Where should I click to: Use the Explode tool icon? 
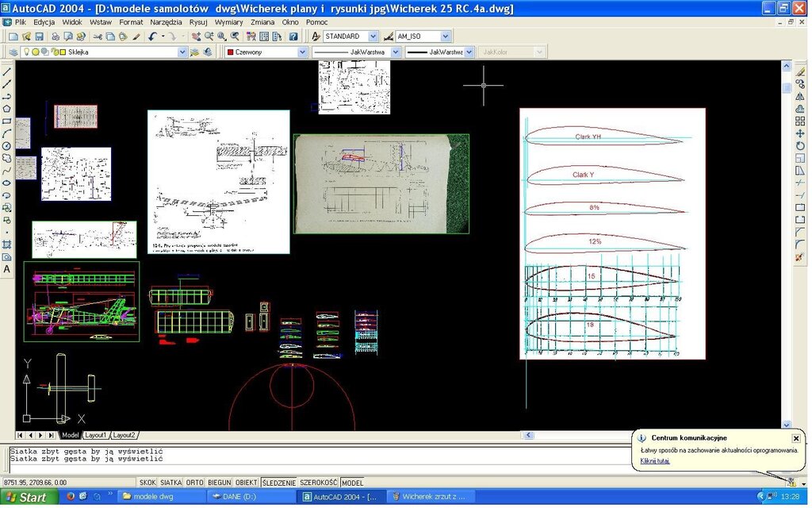tap(800, 257)
